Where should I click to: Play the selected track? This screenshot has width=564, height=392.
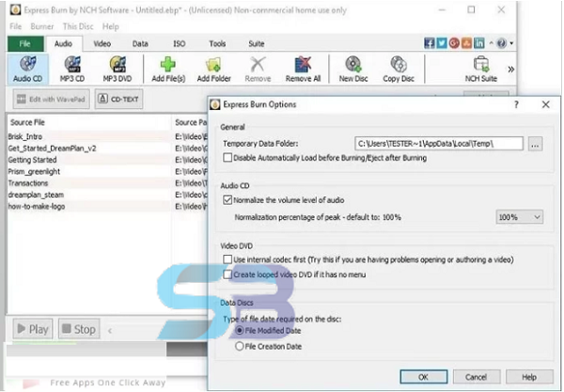pos(33,329)
